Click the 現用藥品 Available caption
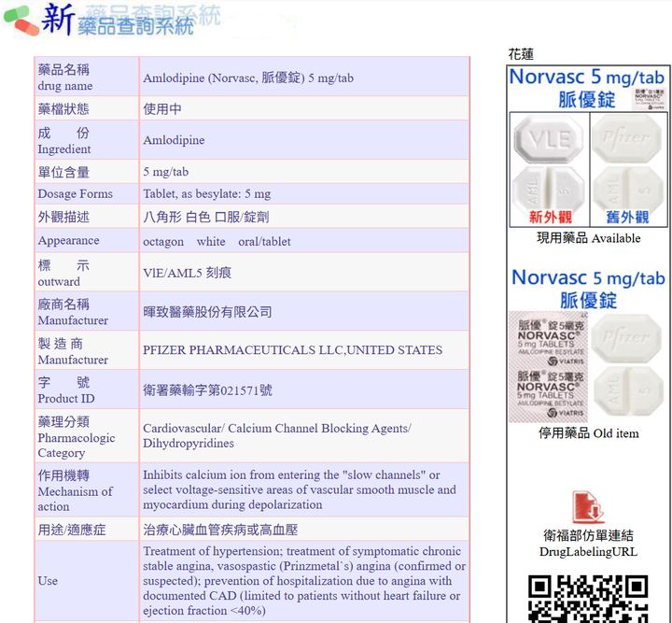 click(588, 238)
